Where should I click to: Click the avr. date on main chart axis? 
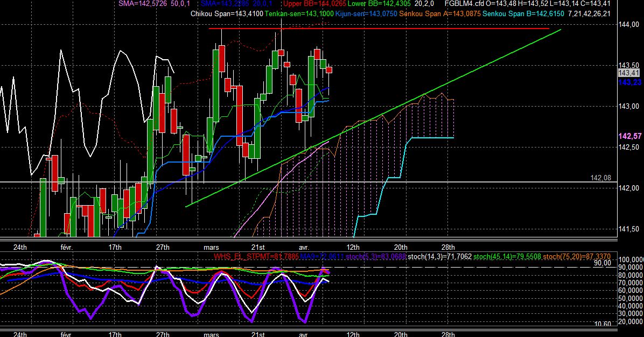[x=304, y=247]
